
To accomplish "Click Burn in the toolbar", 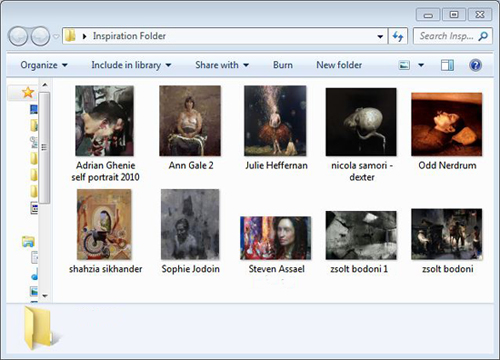I will (x=283, y=65).
